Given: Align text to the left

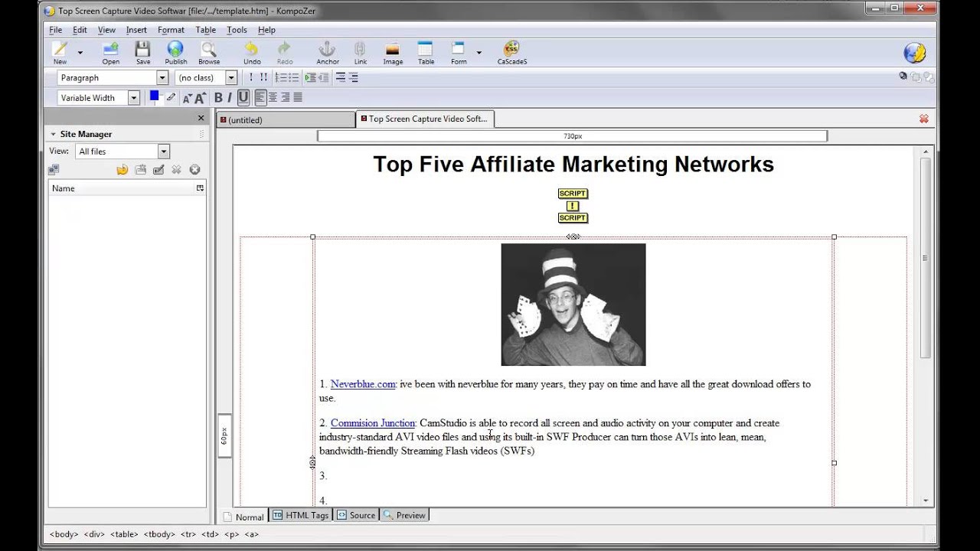Looking at the screenshot, I should 260,98.
